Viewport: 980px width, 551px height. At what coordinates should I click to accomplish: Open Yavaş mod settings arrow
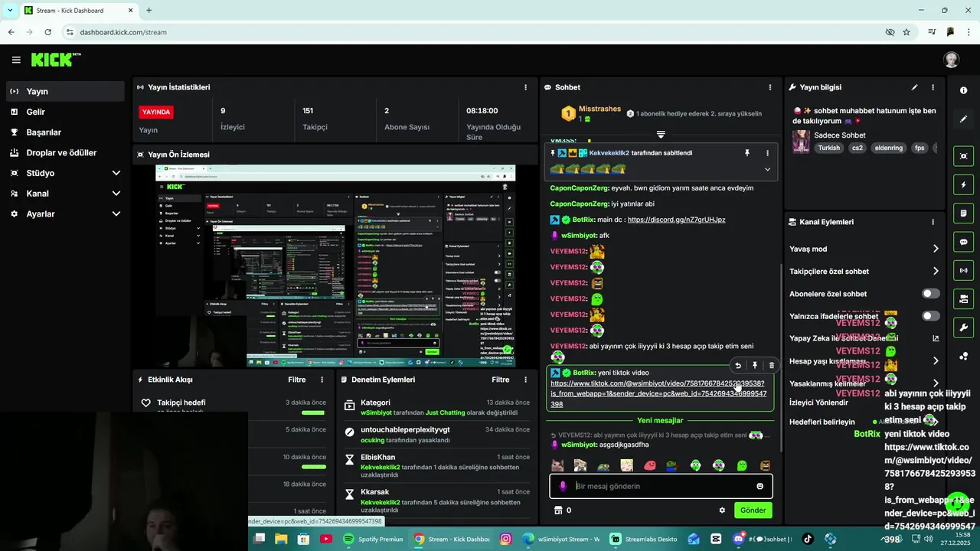[x=936, y=249]
